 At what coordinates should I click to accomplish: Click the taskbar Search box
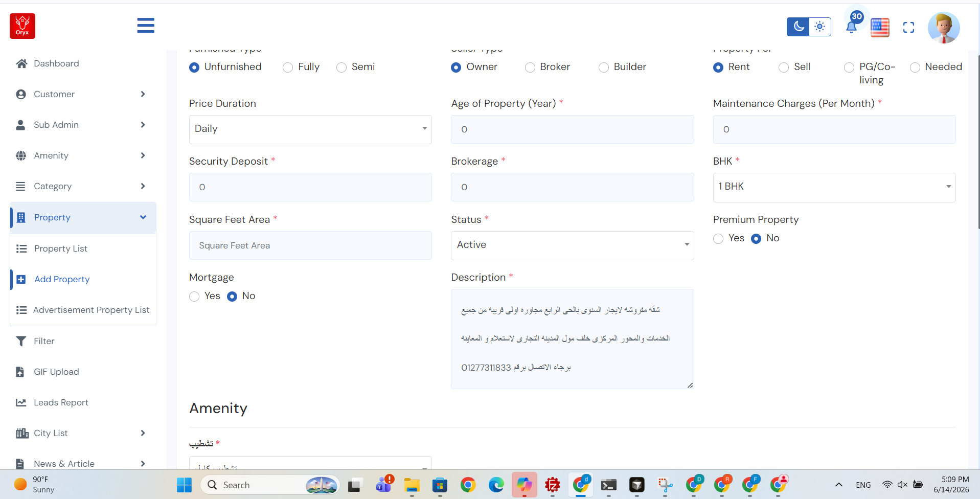[270, 485]
